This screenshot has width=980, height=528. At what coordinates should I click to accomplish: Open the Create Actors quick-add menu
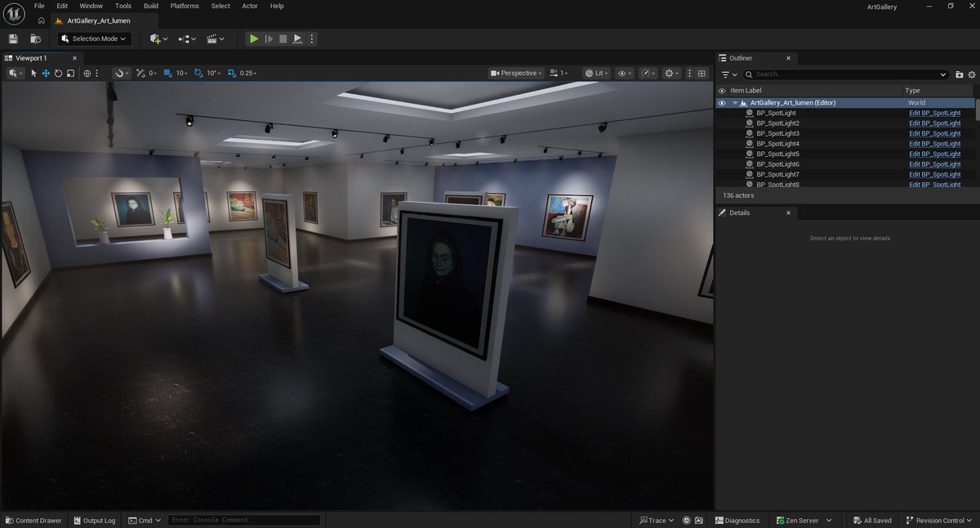(x=155, y=38)
